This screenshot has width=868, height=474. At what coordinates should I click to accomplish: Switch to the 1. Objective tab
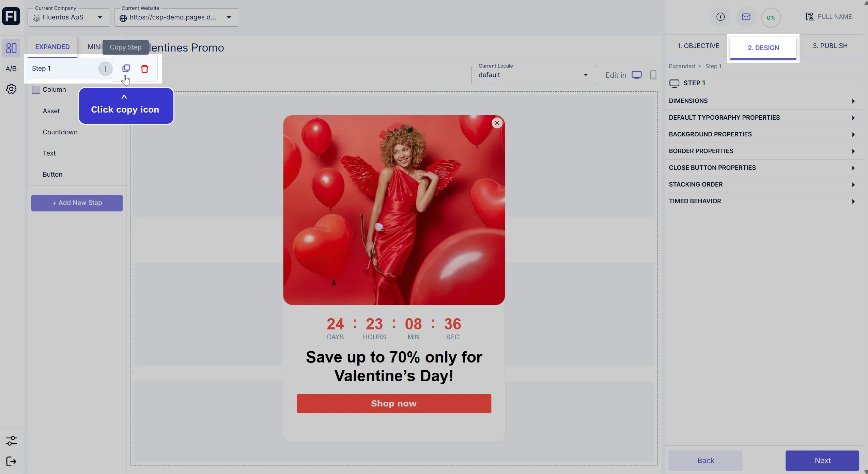pyautogui.click(x=698, y=46)
